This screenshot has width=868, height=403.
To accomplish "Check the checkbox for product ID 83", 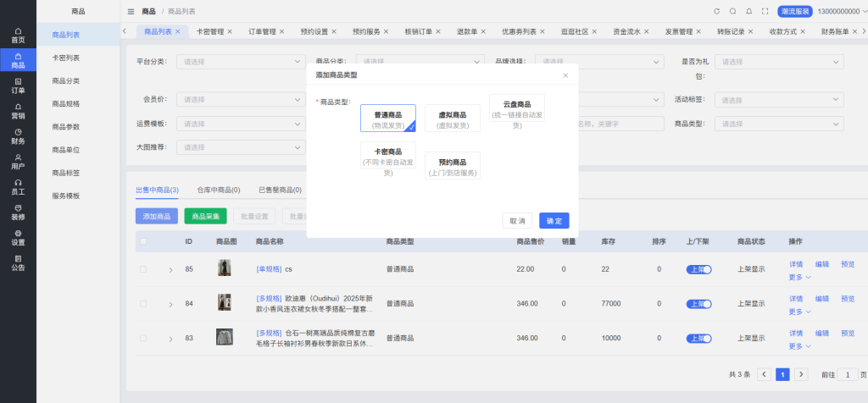I will point(143,338).
